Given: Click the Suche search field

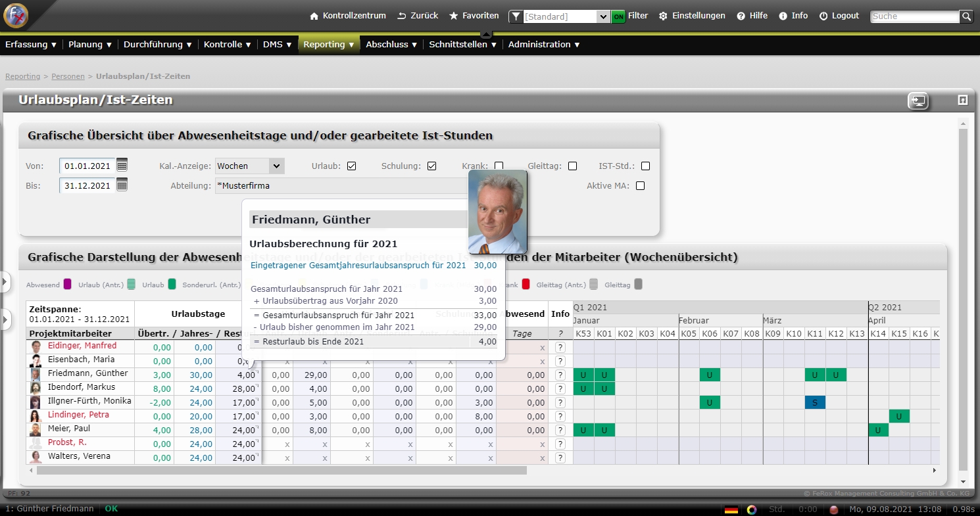Looking at the screenshot, I should point(915,16).
